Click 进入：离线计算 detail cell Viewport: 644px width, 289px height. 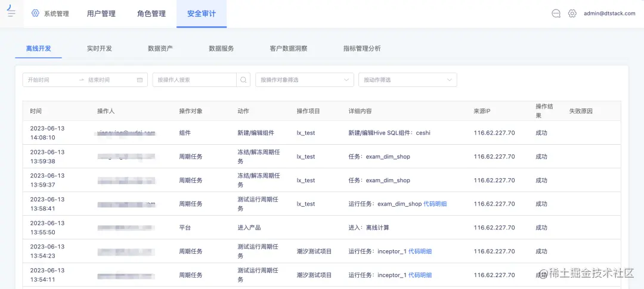click(x=369, y=228)
